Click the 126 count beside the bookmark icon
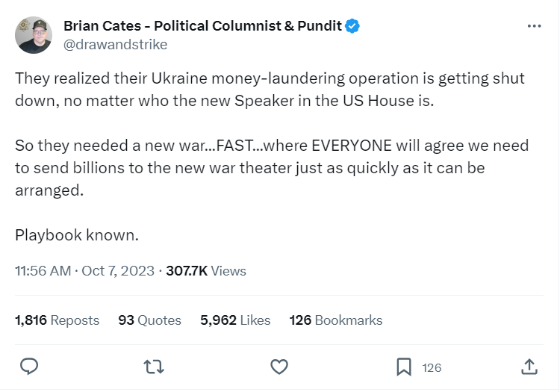560x392 pixels. pos(432,367)
